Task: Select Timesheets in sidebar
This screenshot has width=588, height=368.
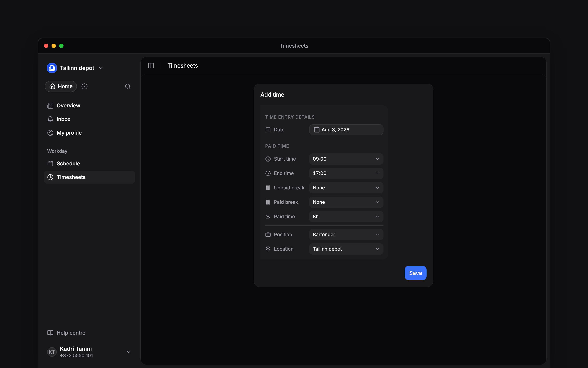Action: tap(89, 177)
